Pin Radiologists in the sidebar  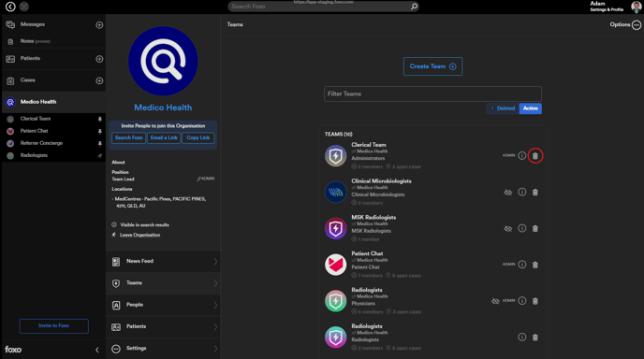click(99, 156)
